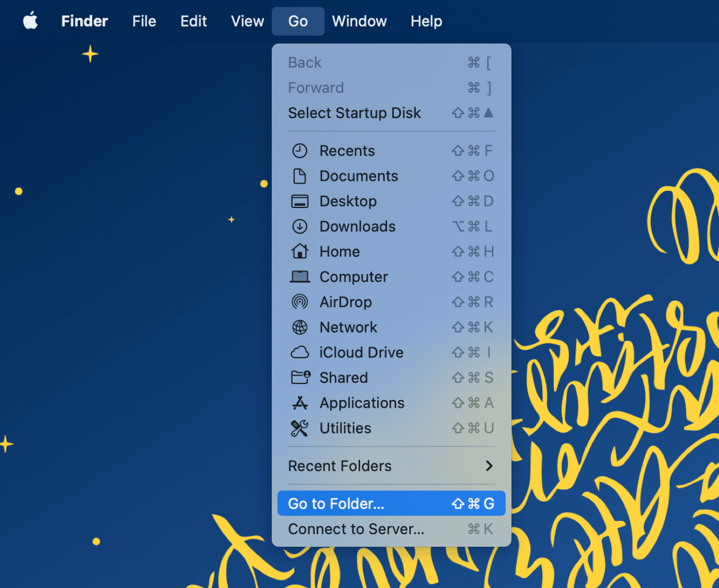This screenshot has width=719, height=588.
Task: Select the Shared label
Action: (344, 378)
